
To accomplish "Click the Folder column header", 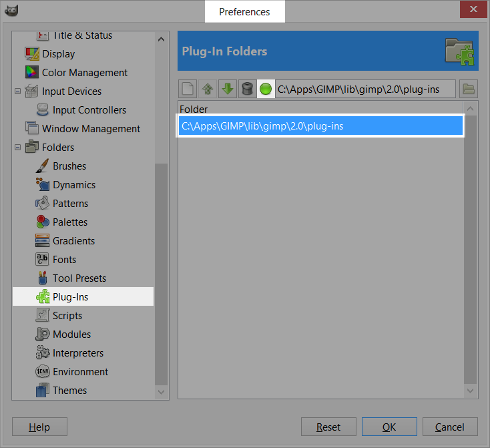I will pyautogui.click(x=194, y=109).
